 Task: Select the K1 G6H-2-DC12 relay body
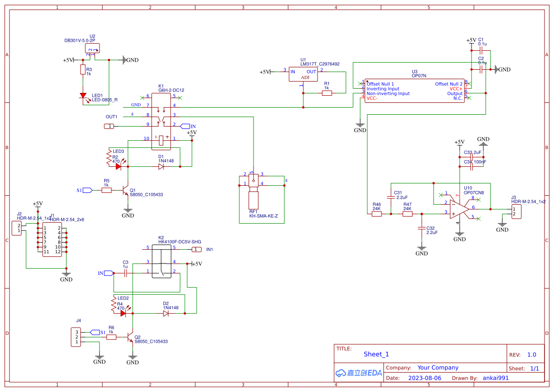pyautogui.click(x=161, y=121)
